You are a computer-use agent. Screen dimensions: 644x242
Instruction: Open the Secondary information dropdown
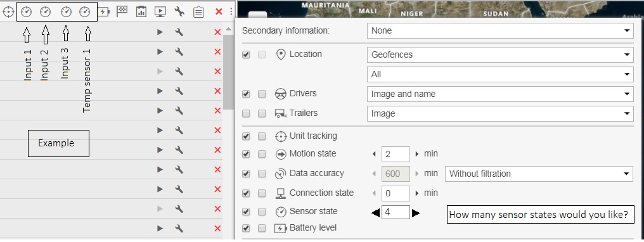click(x=500, y=31)
